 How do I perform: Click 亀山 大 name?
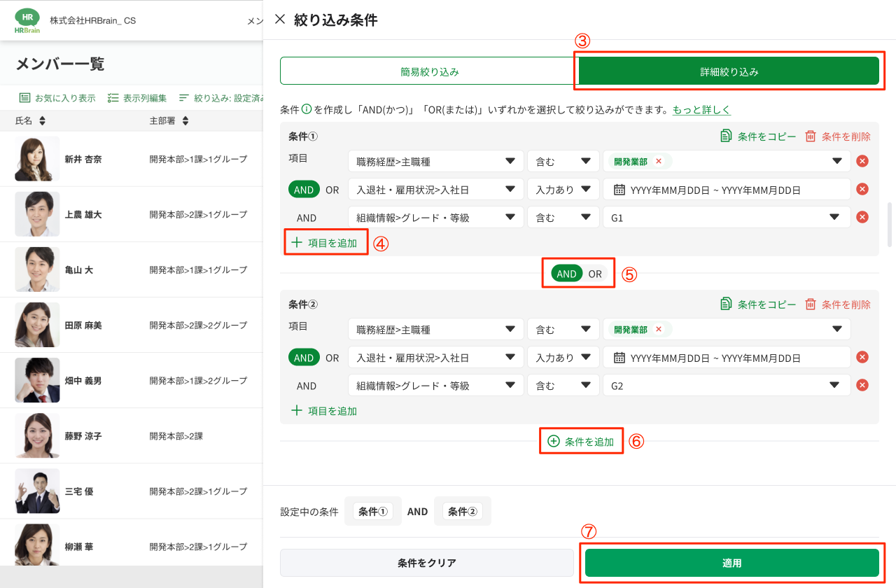point(79,269)
